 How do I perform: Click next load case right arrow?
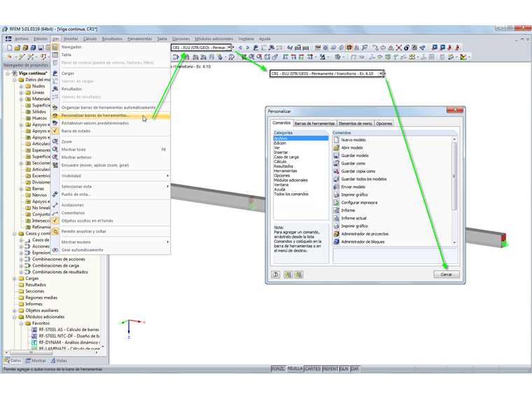(248, 48)
